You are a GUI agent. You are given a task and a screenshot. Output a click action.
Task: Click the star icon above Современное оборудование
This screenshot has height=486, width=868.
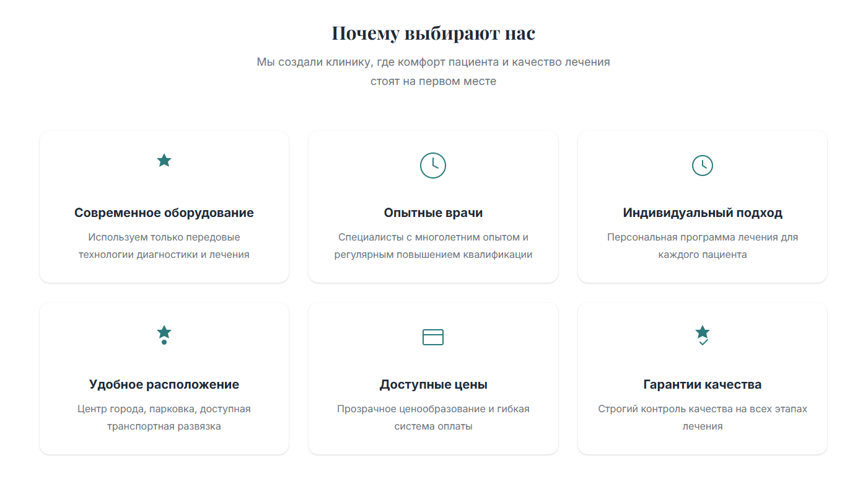pos(164,160)
